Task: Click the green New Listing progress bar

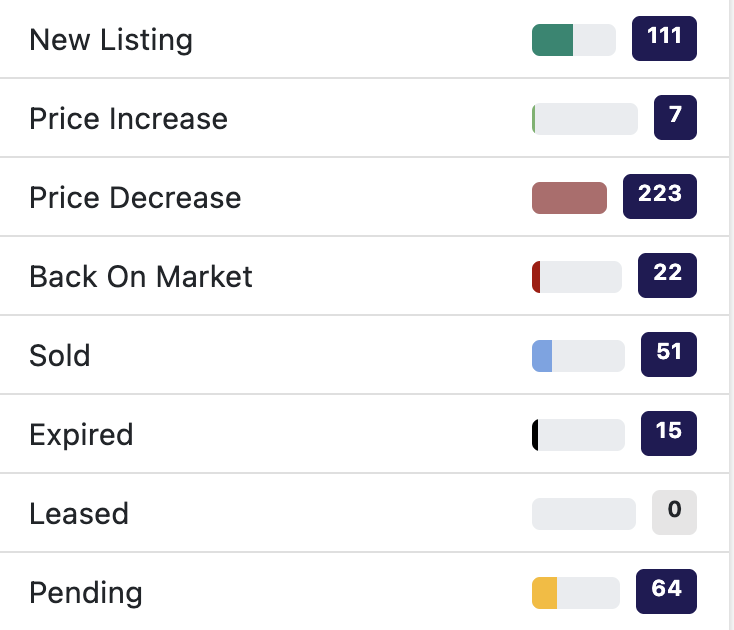Action: [573, 40]
